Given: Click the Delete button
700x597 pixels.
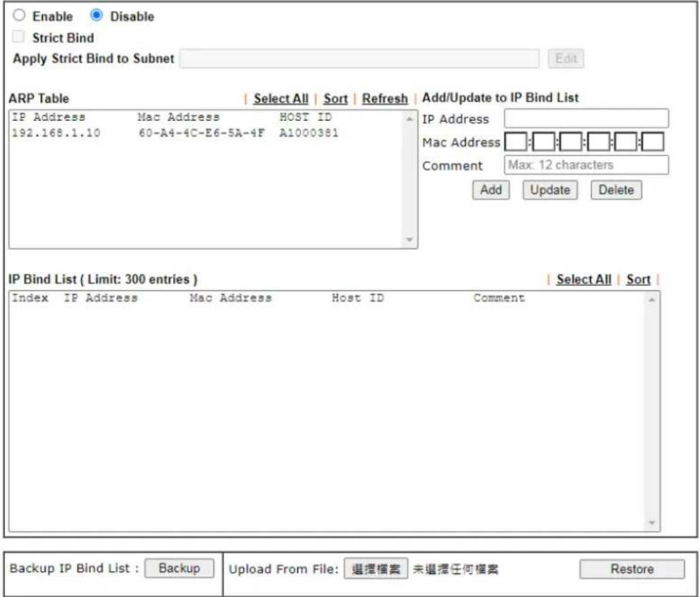Looking at the screenshot, I should coord(616,189).
